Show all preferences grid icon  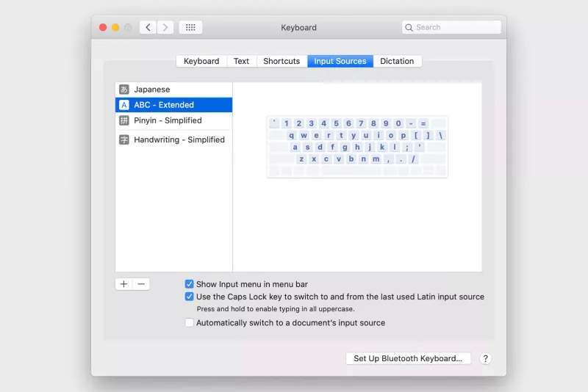pos(190,27)
